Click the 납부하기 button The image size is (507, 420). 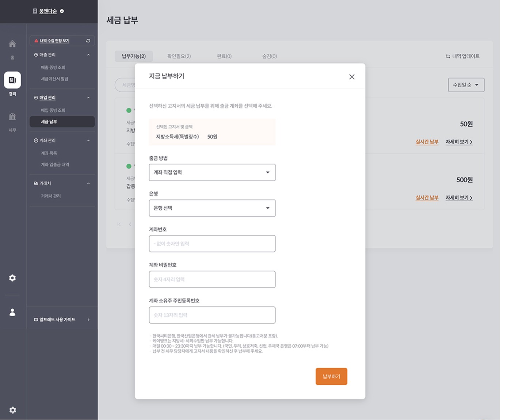click(x=331, y=376)
